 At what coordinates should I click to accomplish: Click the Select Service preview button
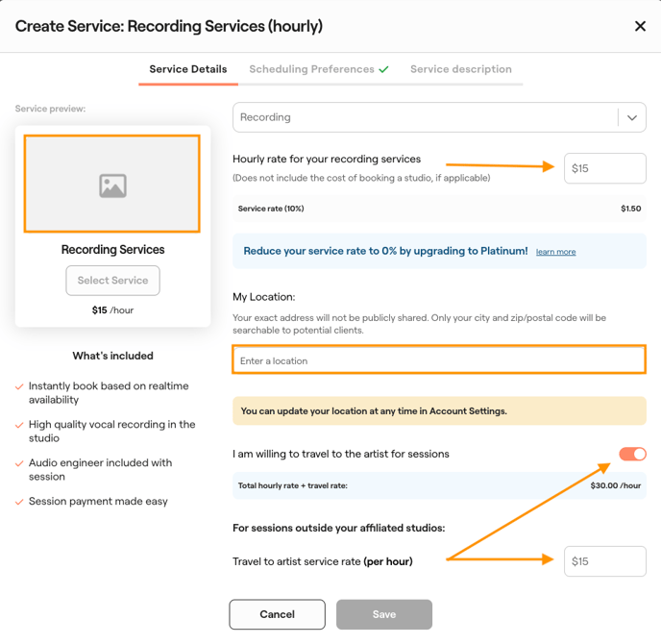(112, 281)
